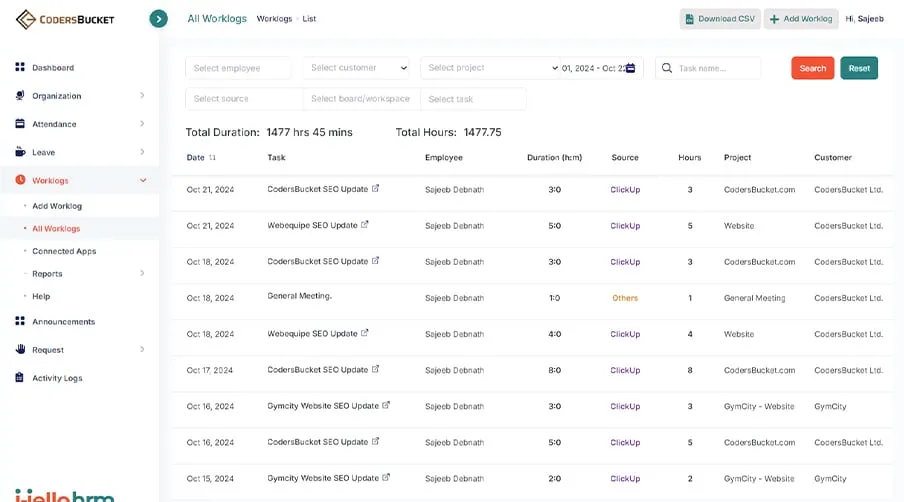
Task: Expand the Reports submenu chevron
Action: click(142, 273)
